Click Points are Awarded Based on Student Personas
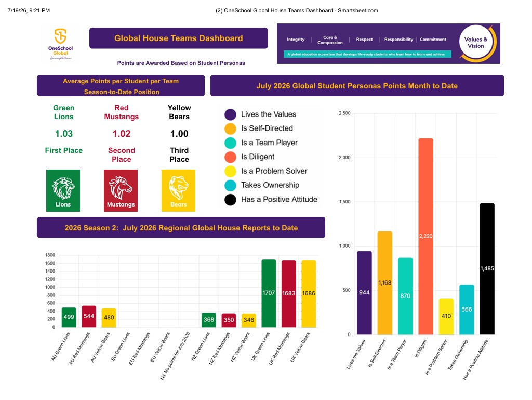The height and width of the screenshot is (400, 532). 181,63
